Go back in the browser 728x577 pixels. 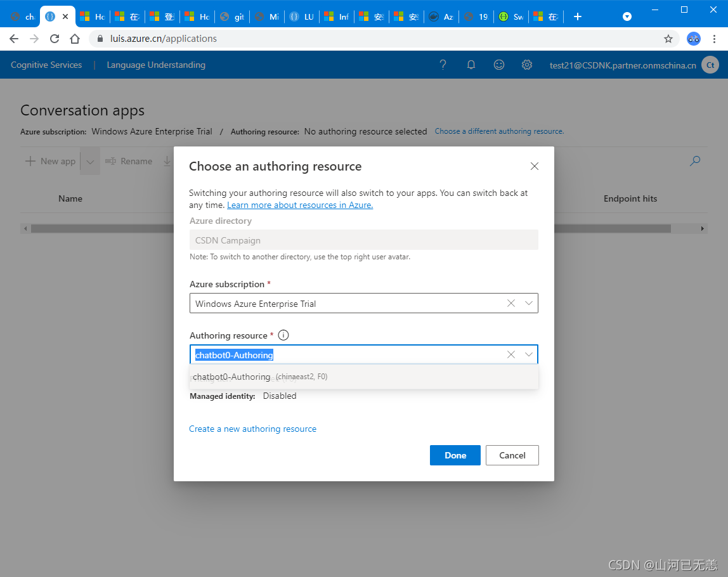click(14, 39)
